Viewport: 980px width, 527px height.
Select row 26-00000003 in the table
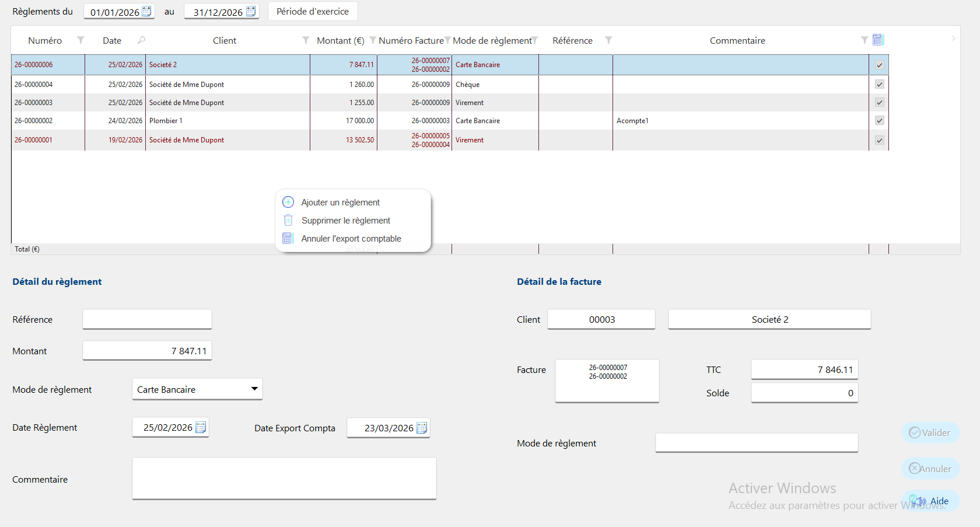click(x=450, y=102)
